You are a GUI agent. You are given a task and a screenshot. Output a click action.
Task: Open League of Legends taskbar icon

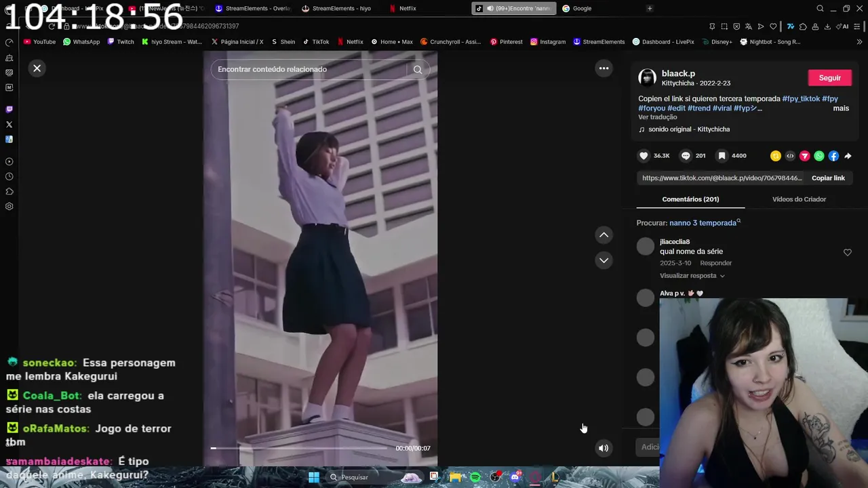(x=555, y=477)
